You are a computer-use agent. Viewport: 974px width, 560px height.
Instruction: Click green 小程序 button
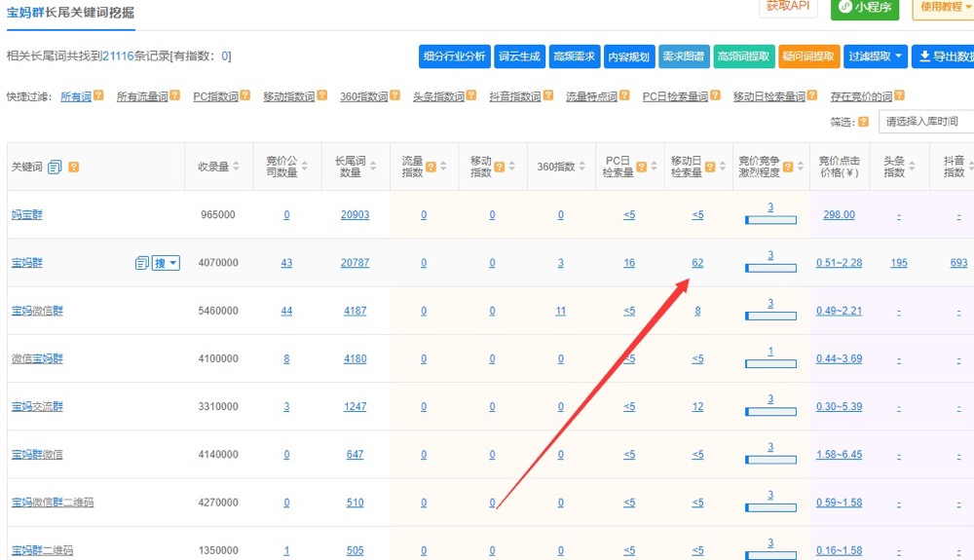pos(865,8)
